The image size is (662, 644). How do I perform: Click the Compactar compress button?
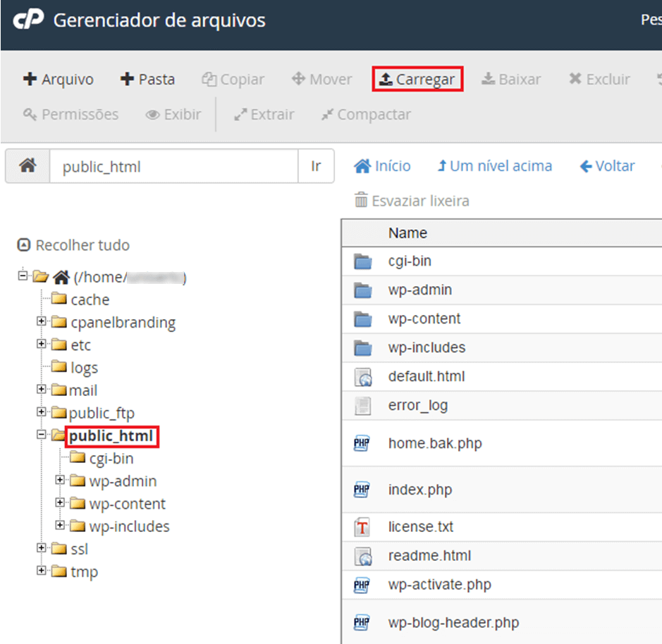[366, 114]
